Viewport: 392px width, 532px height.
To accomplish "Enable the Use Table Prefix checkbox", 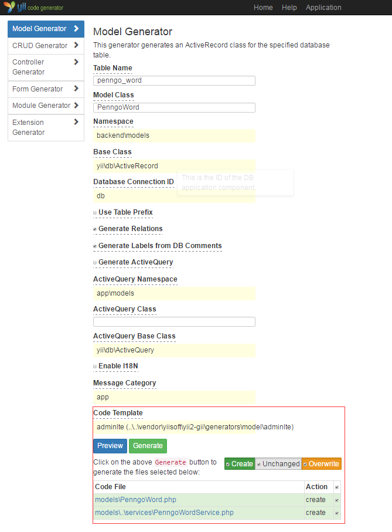I will coord(95,212).
